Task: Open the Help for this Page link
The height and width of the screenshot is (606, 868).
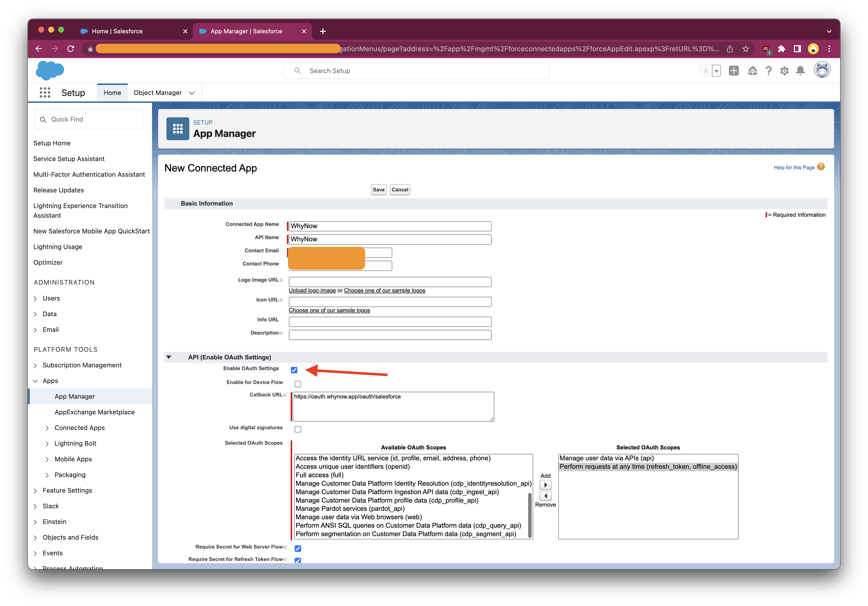Action: pos(794,168)
